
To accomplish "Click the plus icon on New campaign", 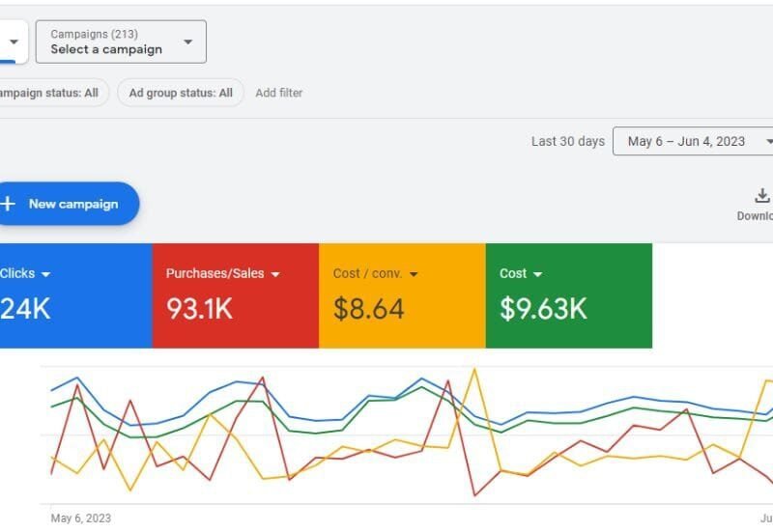I will [9, 204].
